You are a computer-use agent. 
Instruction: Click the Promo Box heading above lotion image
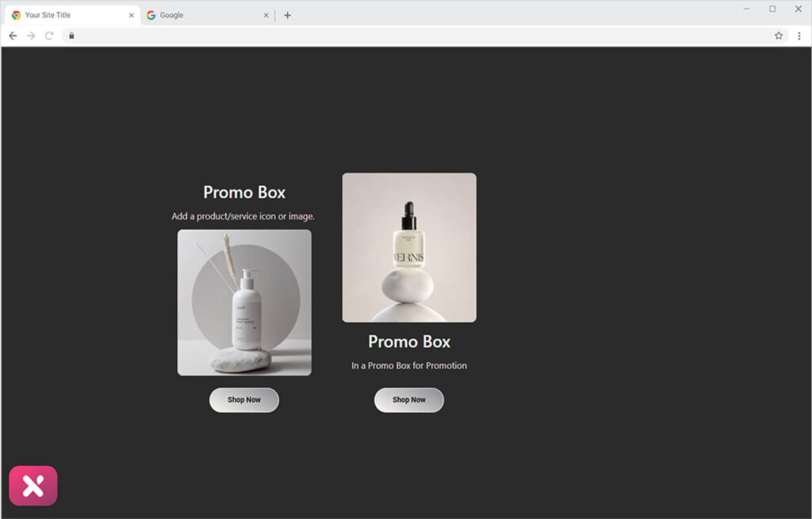(244, 193)
